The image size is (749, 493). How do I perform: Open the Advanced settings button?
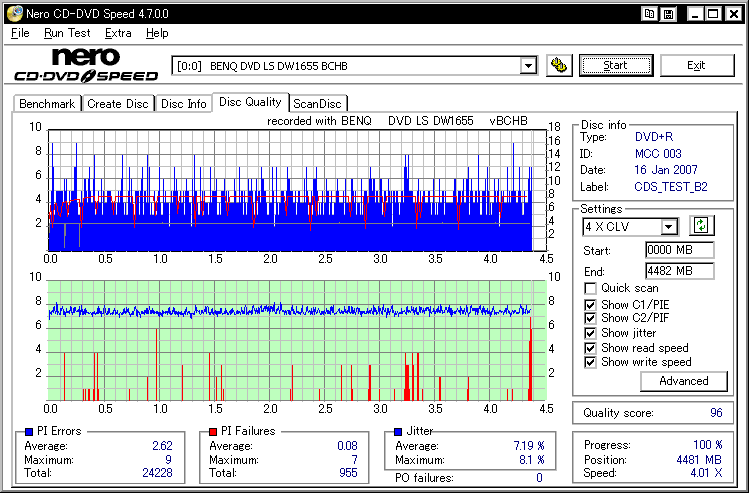pos(683,381)
